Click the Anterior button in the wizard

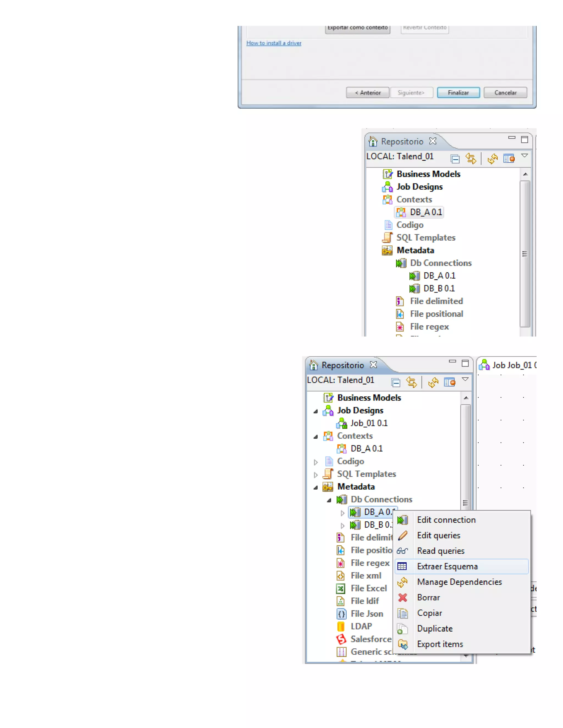(x=367, y=92)
